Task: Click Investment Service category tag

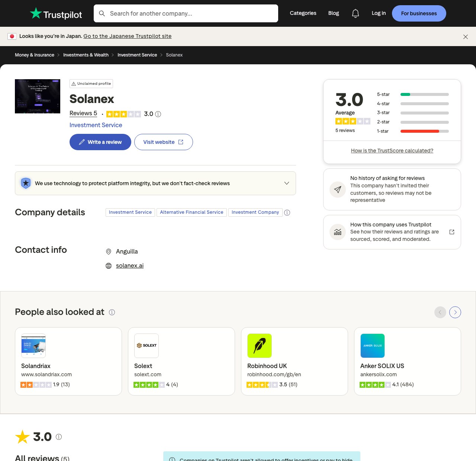Action: [130, 212]
